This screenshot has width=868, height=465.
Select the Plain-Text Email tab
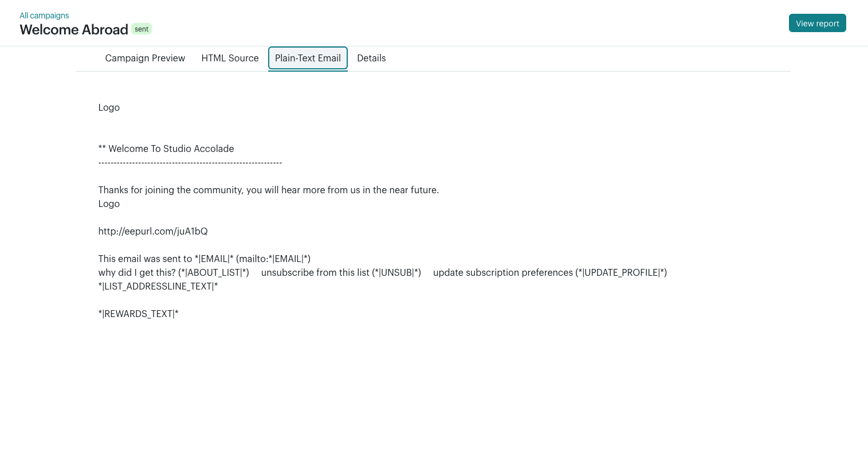coord(308,58)
